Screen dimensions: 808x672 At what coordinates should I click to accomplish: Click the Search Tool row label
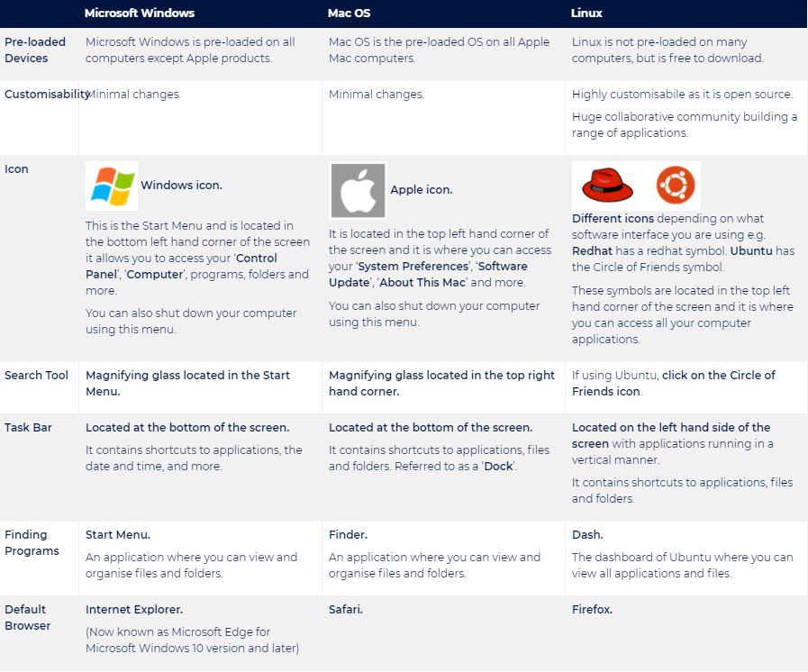36,375
